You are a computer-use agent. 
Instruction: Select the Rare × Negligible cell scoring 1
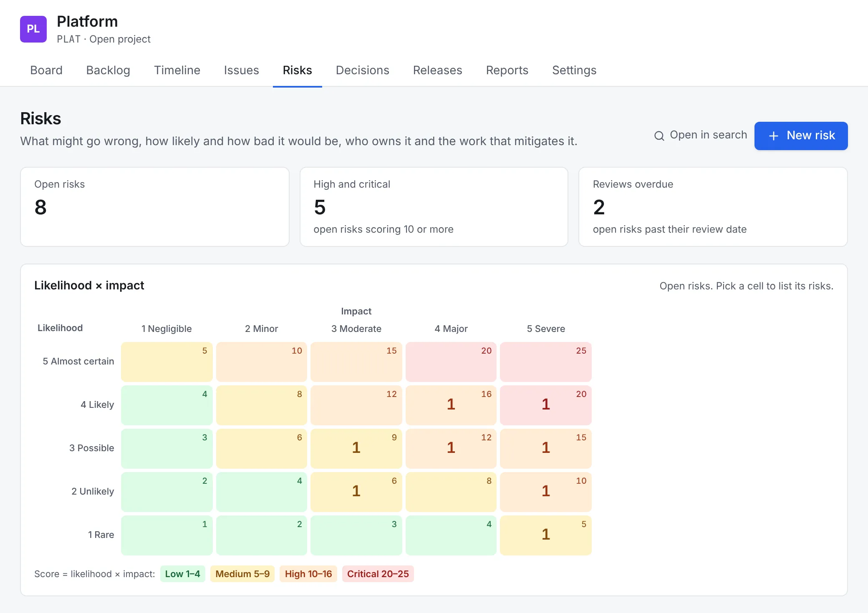click(167, 535)
